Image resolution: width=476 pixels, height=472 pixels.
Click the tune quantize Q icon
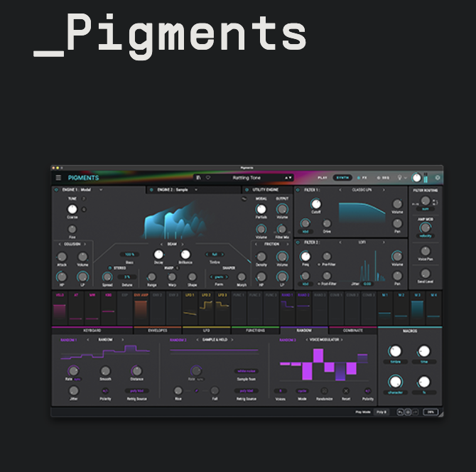click(x=84, y=198)
